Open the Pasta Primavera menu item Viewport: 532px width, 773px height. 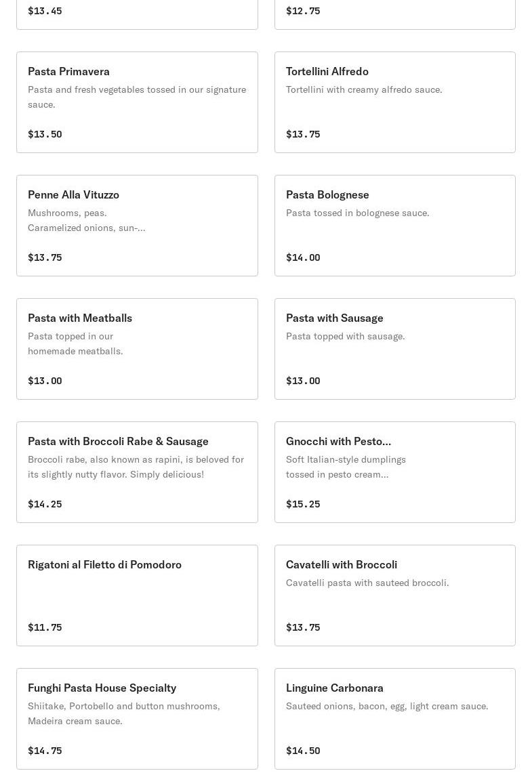tap(137, 102)
